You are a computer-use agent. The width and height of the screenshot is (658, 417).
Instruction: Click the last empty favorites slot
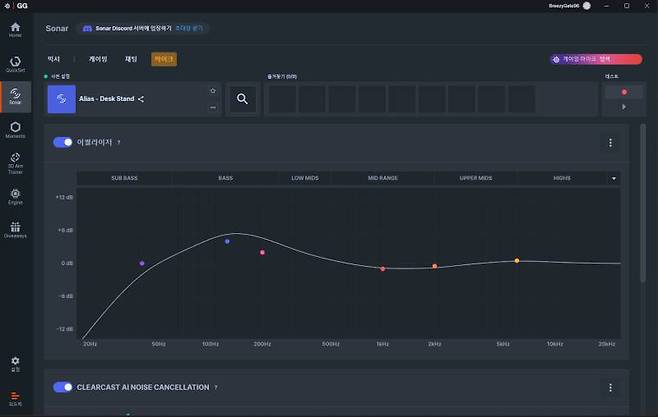(x=522, y=99)
